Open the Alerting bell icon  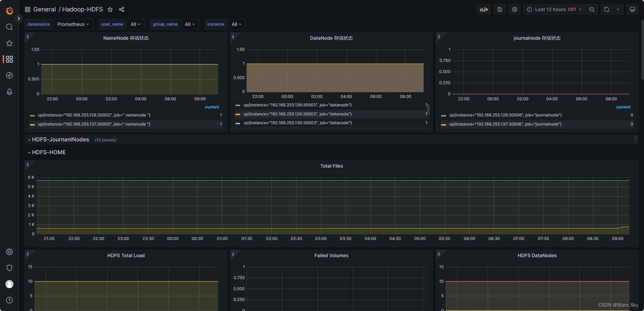pos(9,92)
